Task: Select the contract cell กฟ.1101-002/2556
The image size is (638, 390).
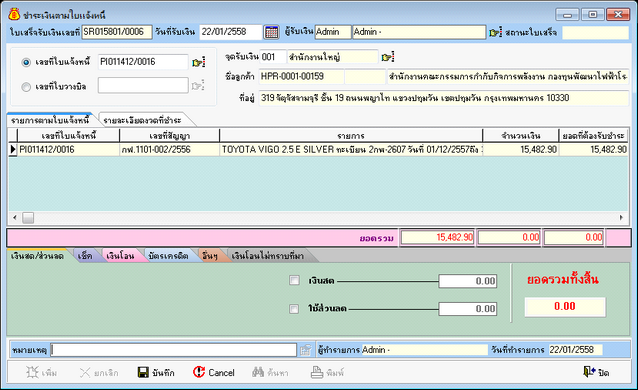Action: coord(169,149)
